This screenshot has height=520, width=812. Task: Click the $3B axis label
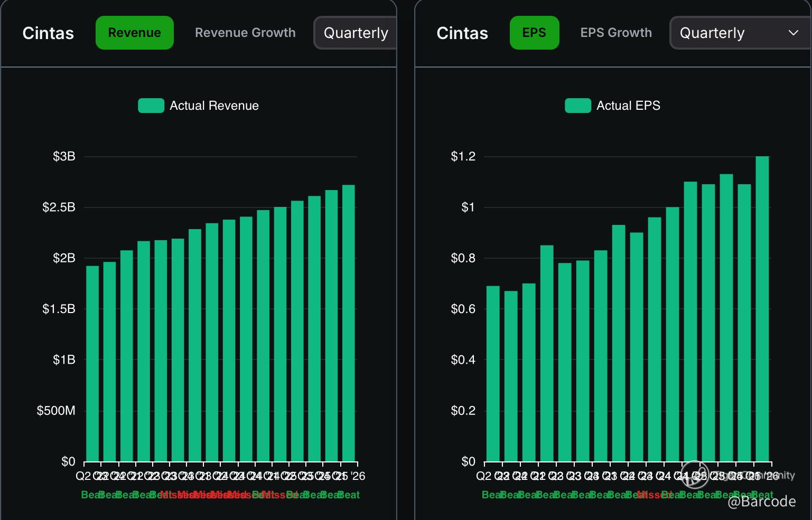tap(64, 156)
